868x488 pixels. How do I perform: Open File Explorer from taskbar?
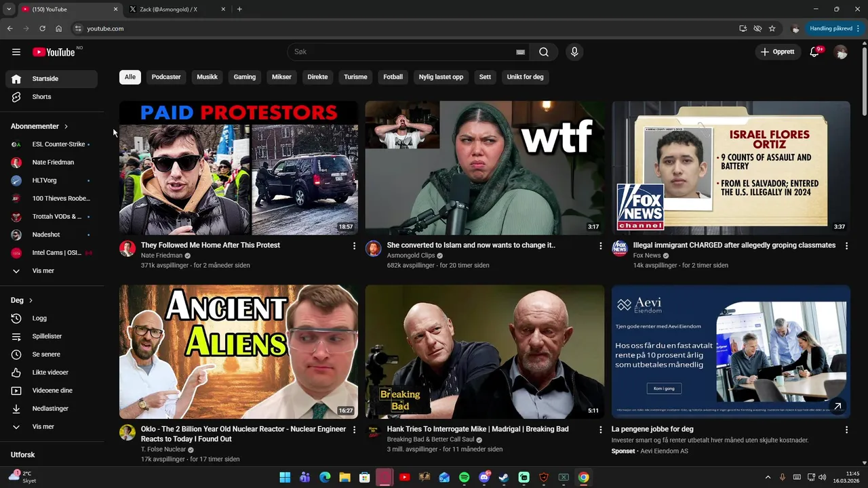(x=344, y=477)
